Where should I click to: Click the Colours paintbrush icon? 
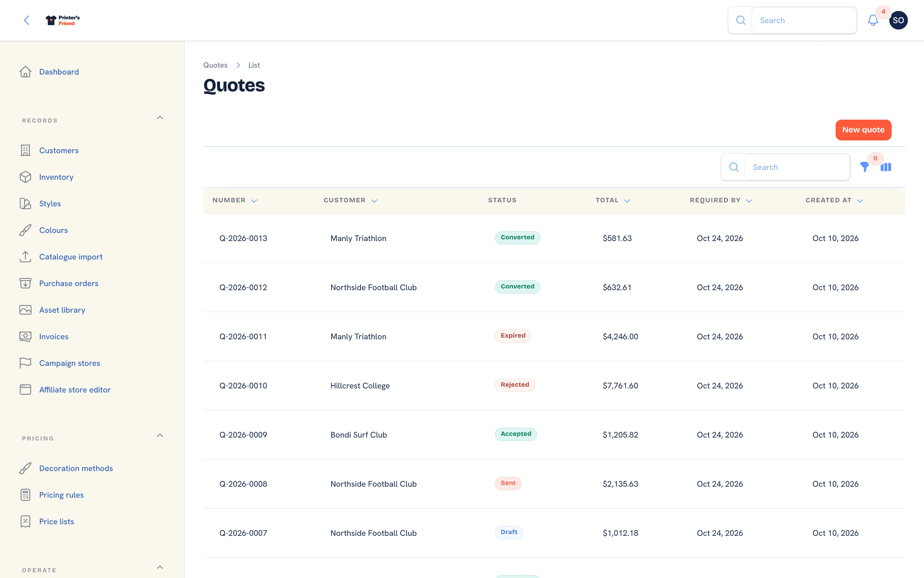[25, 230]
